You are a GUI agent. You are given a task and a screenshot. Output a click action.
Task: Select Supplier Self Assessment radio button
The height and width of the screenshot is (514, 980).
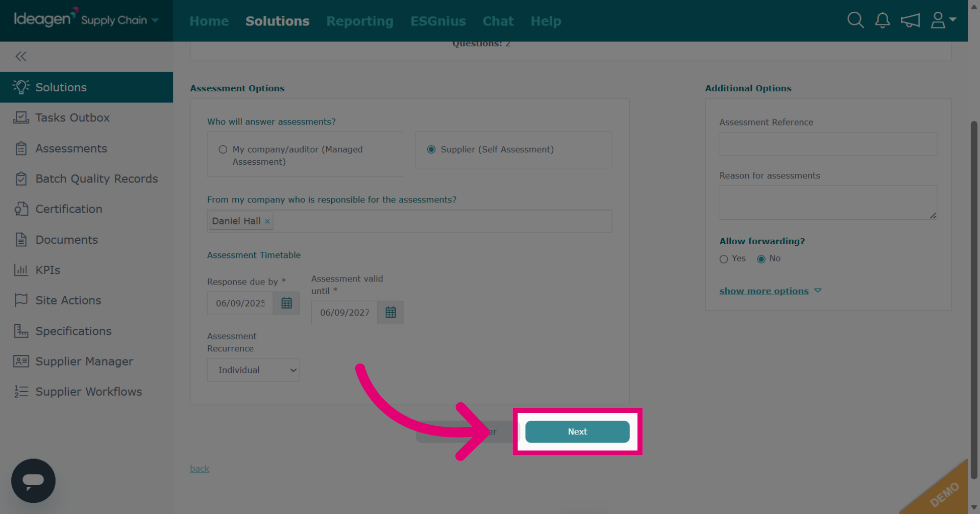pyautogui.click(x=431, y=149)
